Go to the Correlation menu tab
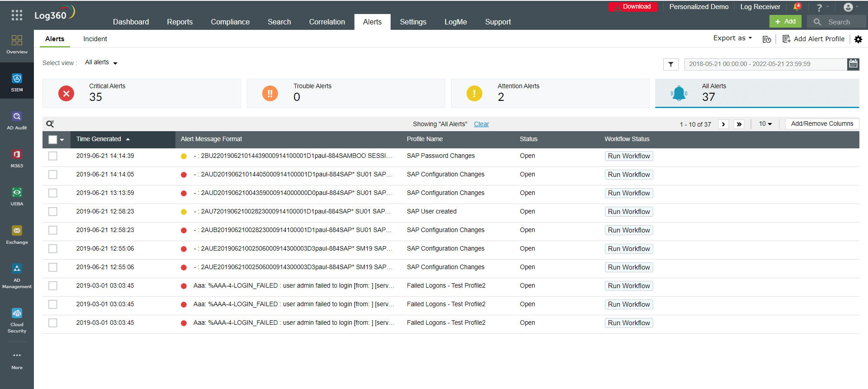868x389 pixels. tap(327, 22)
